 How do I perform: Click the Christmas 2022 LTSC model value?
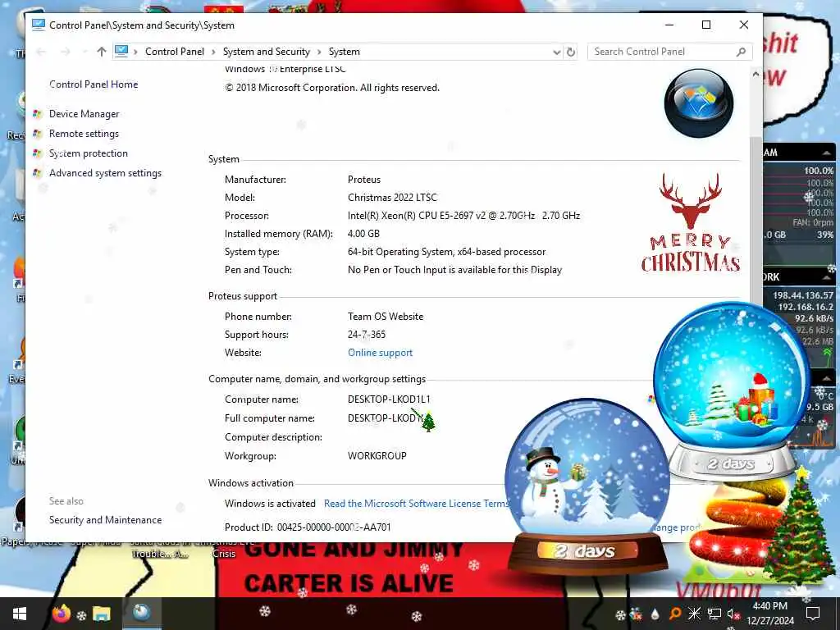point(392,198)
